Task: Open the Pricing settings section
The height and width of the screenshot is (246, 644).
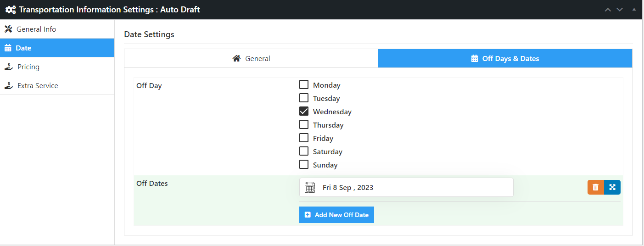Action: tap(28, 67)
